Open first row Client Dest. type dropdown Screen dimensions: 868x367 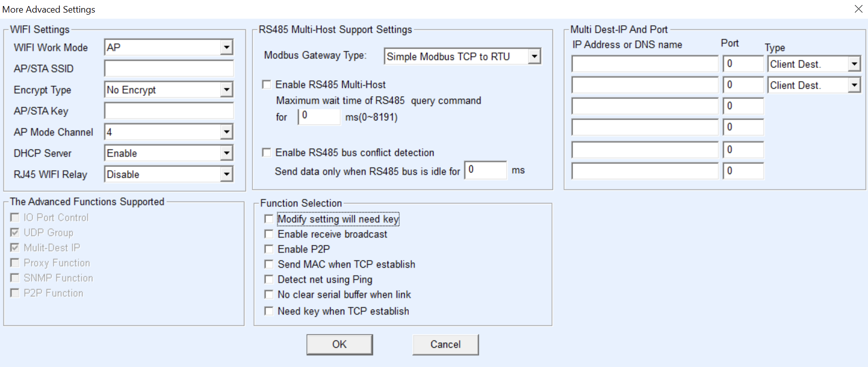tap(854, 64)
